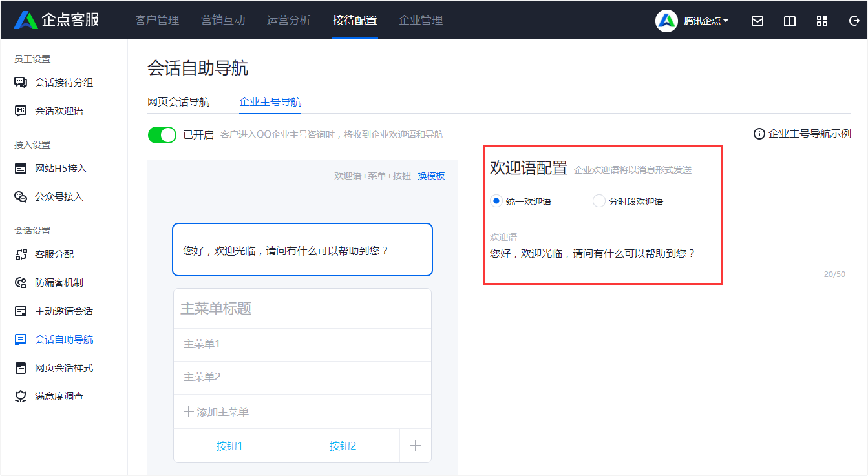Open 满意度调查 in sidebar
The width and height of the screenshot is (868, 476).
click(x=59, y=397)
